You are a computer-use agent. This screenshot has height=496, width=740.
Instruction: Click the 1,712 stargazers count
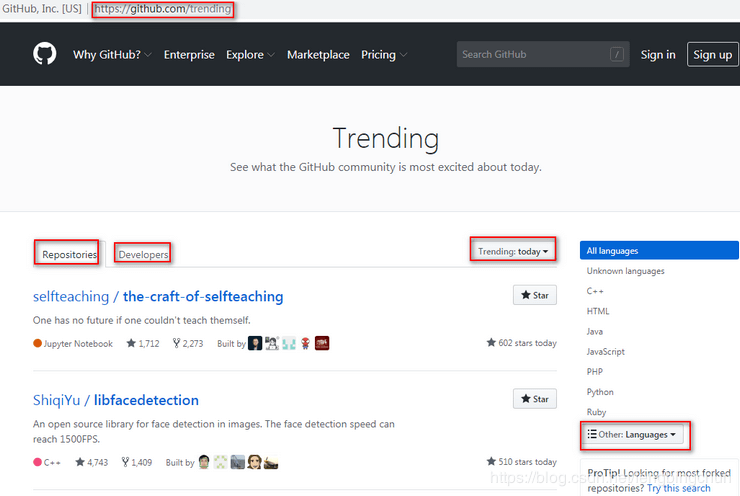(x=143, y=344)
